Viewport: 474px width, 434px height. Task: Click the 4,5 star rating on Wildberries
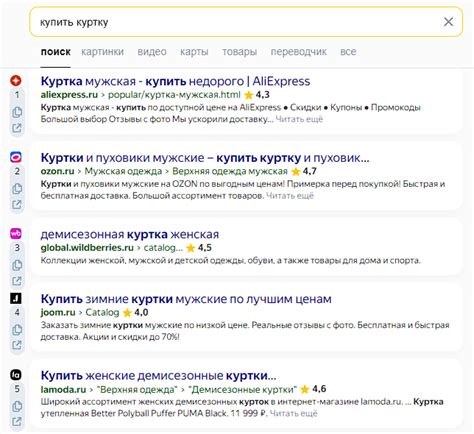pyautogui.click(x=199, y=248)
